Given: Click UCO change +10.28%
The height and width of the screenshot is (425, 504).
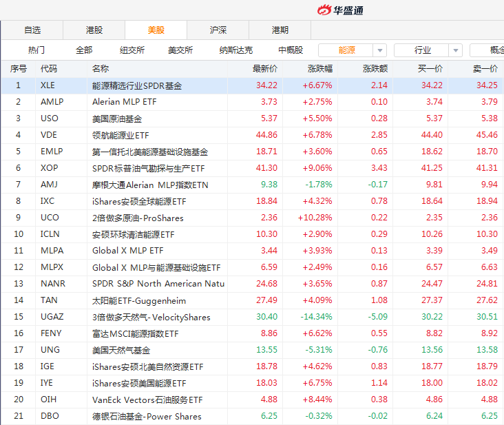Looking at the screenshot, I should coord(315,218).
